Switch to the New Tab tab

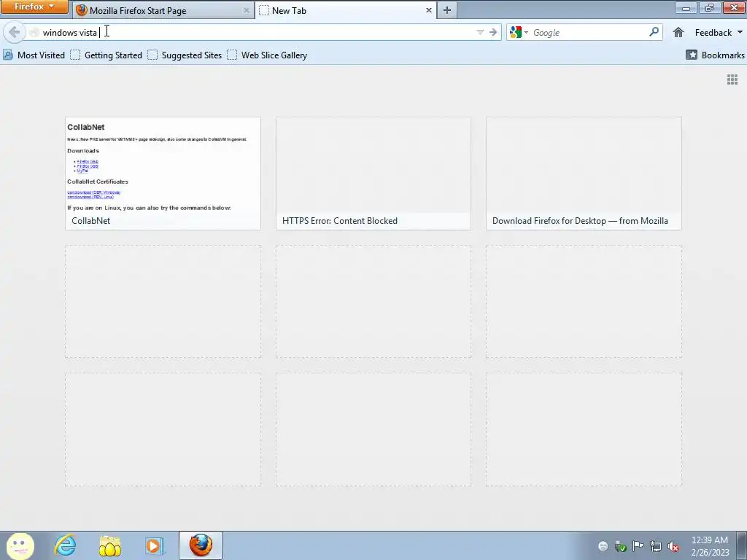[x=346, y=10]
